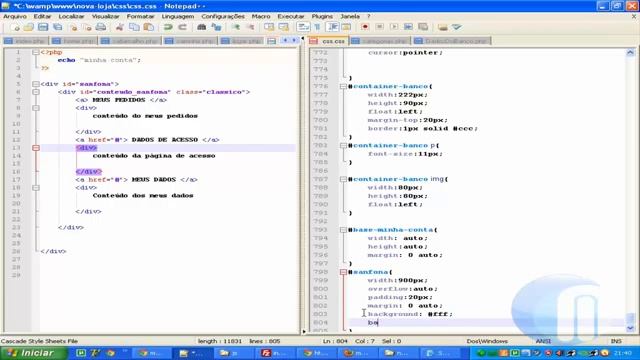Collapse the #base-minha-conta fold marker
The image size is (640, 360).
[343, 230]
